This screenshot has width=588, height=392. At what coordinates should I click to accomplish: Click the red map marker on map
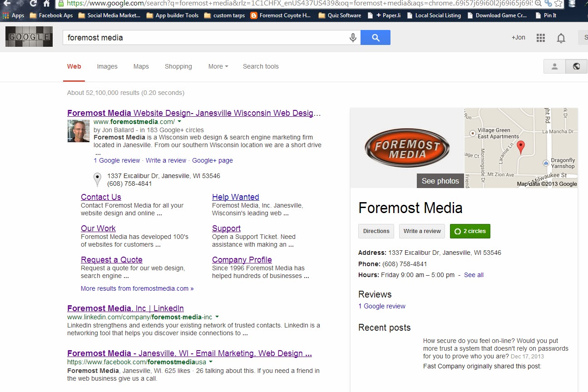point(521,147)
